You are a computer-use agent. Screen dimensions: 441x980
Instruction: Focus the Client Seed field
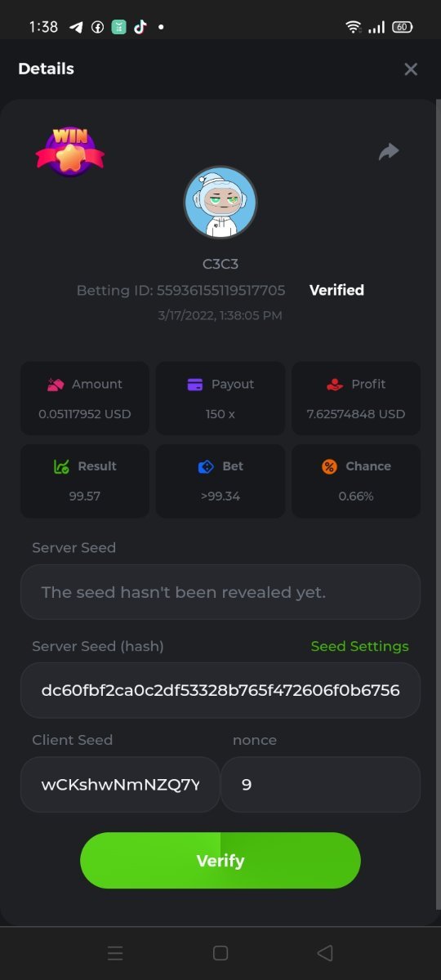point(120,785)
